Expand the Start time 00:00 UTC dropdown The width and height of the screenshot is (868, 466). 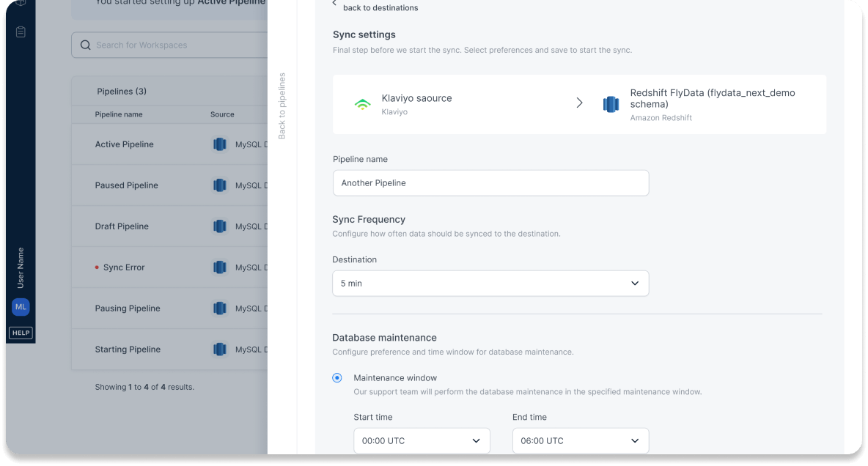pos(422,441)
